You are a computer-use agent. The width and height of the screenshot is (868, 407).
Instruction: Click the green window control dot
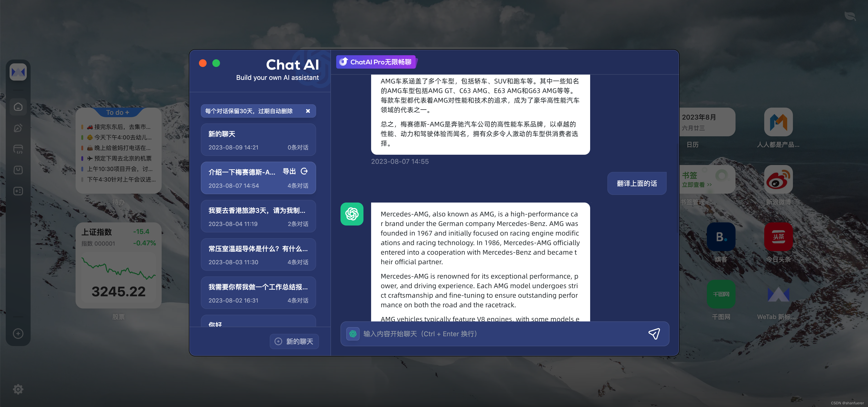click(x=216, y=63)
